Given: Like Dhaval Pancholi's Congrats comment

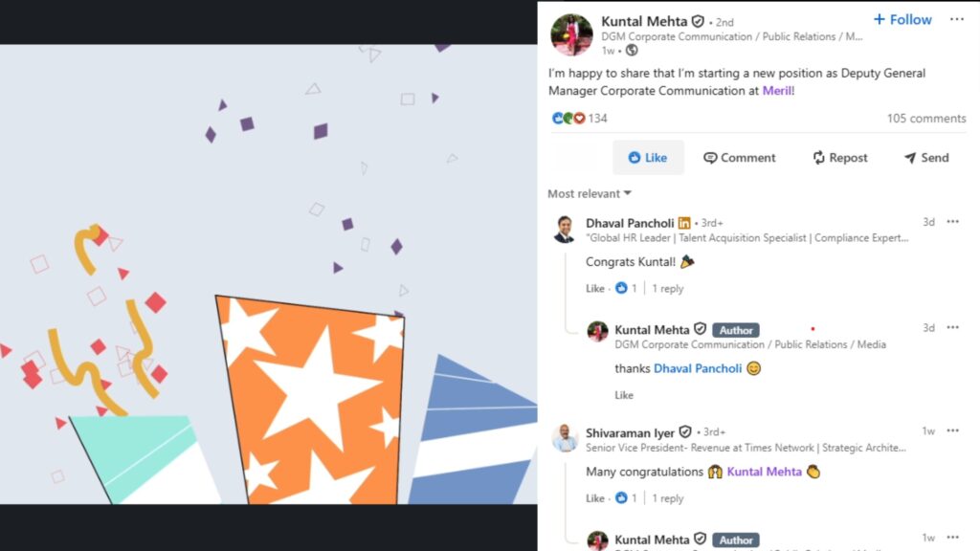Looking at the screenshot, I should [x=595, y=289].
